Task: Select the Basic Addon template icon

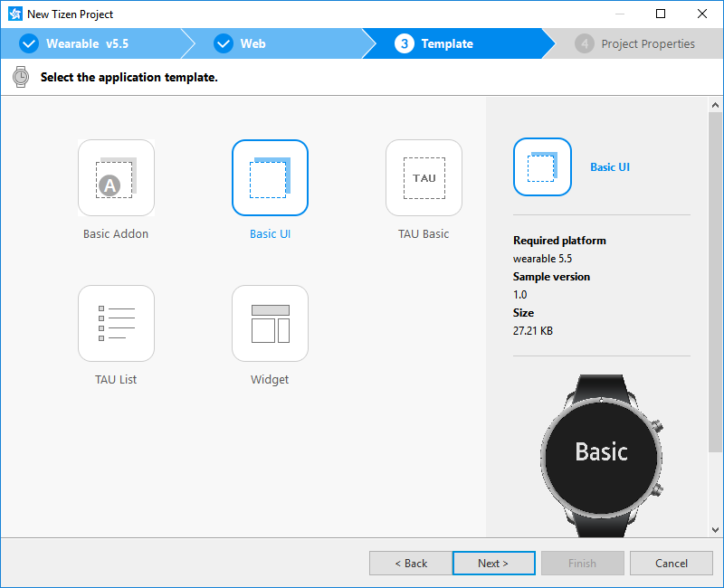Action: [116, 177]
